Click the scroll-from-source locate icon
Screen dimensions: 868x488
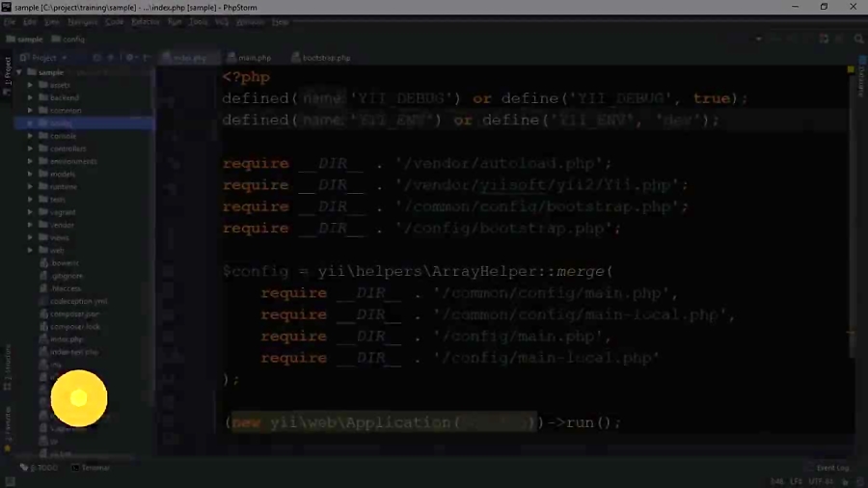pos(97,58)
